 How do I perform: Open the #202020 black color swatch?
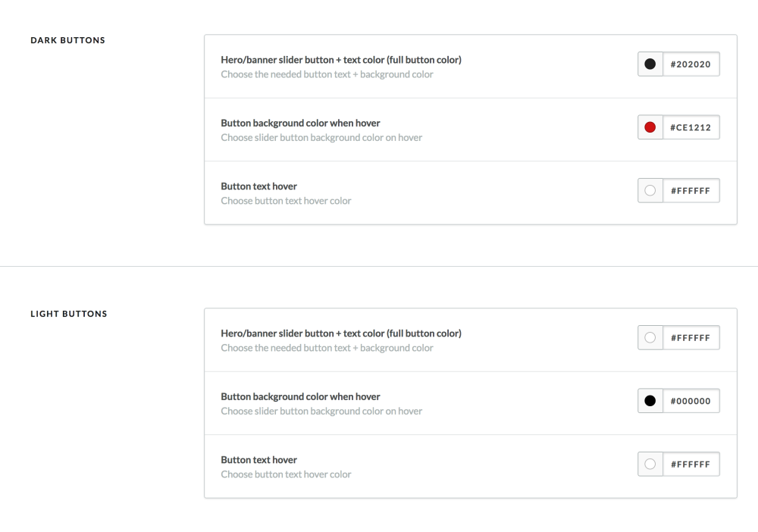click(650, 64)
